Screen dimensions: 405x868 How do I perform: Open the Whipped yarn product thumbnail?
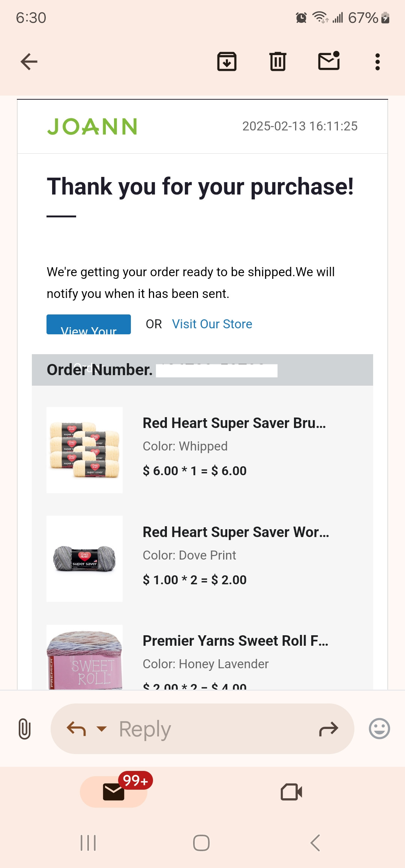coord(84,450)
